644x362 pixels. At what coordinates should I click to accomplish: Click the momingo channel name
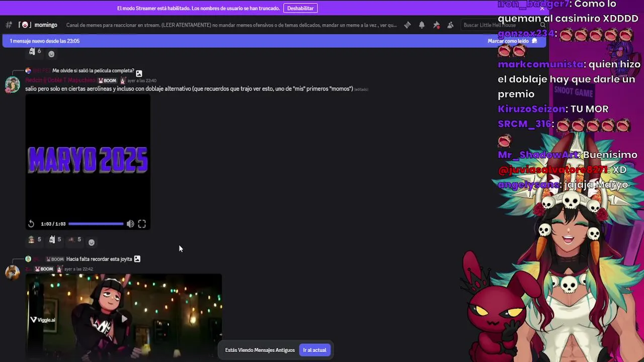coord(46,25)
